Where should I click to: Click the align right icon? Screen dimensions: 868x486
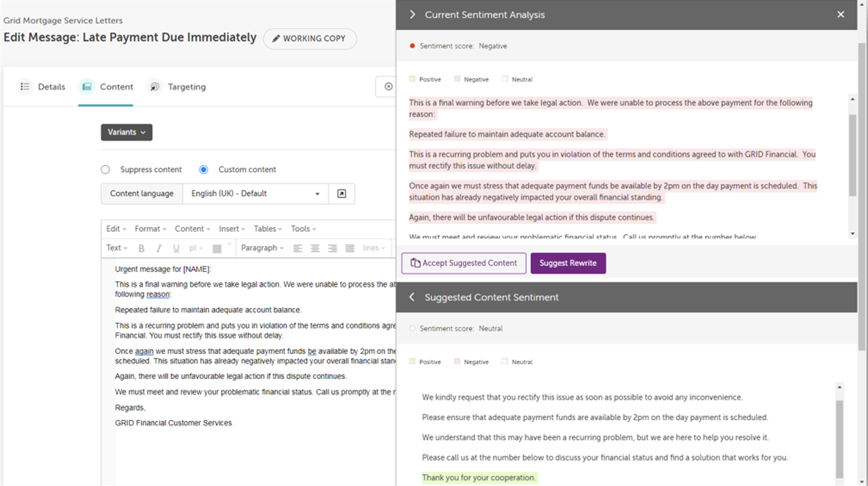point(332,248)
